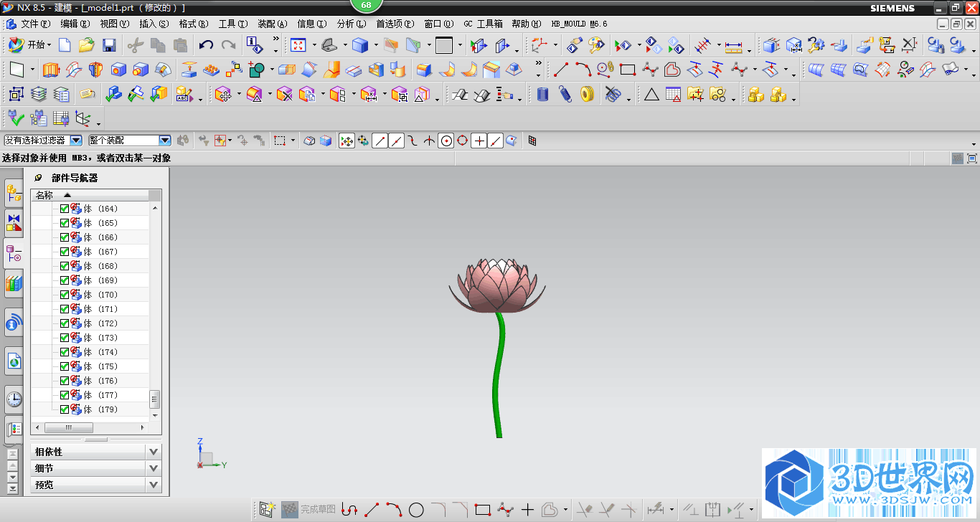Open the History clock sidebar icon
980x522 pixels.
pos(14,399)
